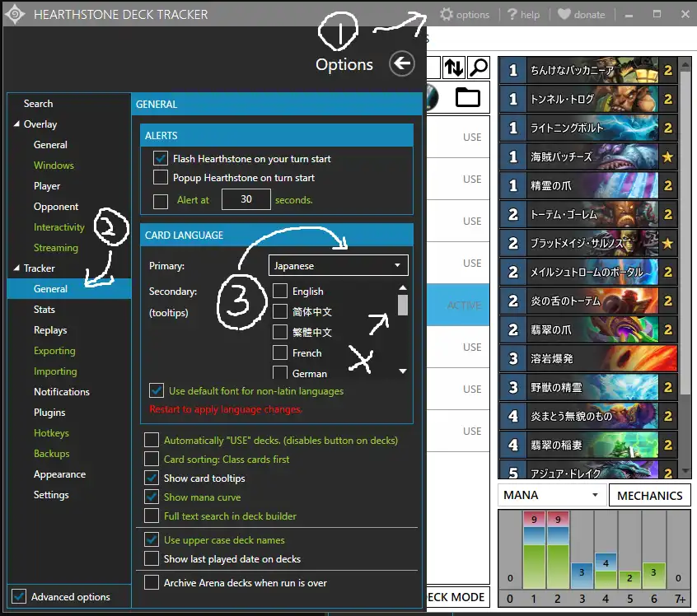The width and height of the screenshot is (697, 616).
Task: Collapse the Overlay tree section
Action: 16,124
